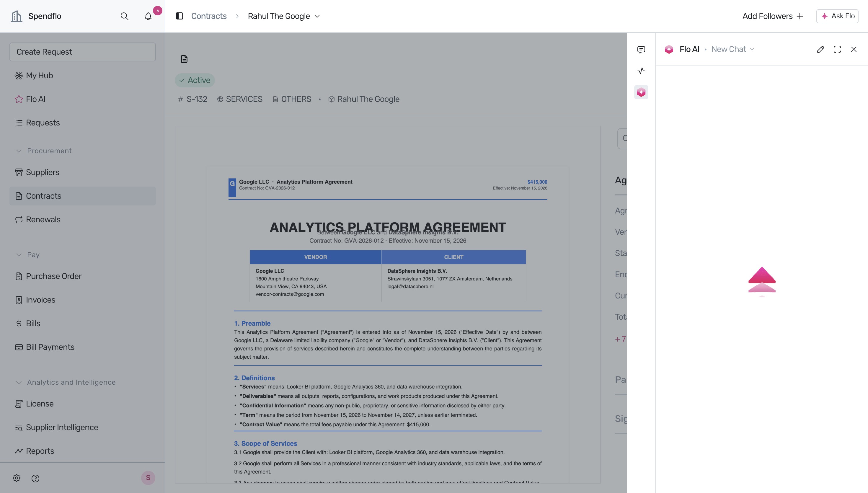Click Add Followers button
868x493 pixels.
[x=773, y=16]
